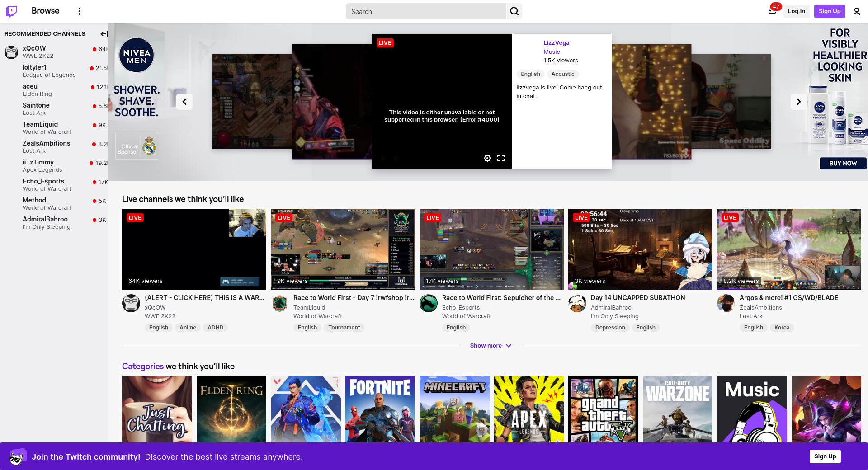Expand Show more live channels
Viewport: 868px width, 470px height.
click(491, 346)
